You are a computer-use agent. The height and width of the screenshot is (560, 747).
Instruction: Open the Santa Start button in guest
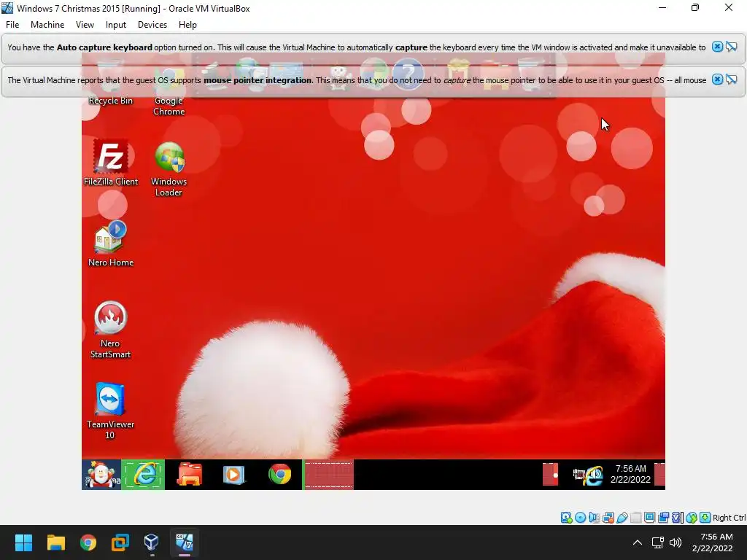coord(101,475)
